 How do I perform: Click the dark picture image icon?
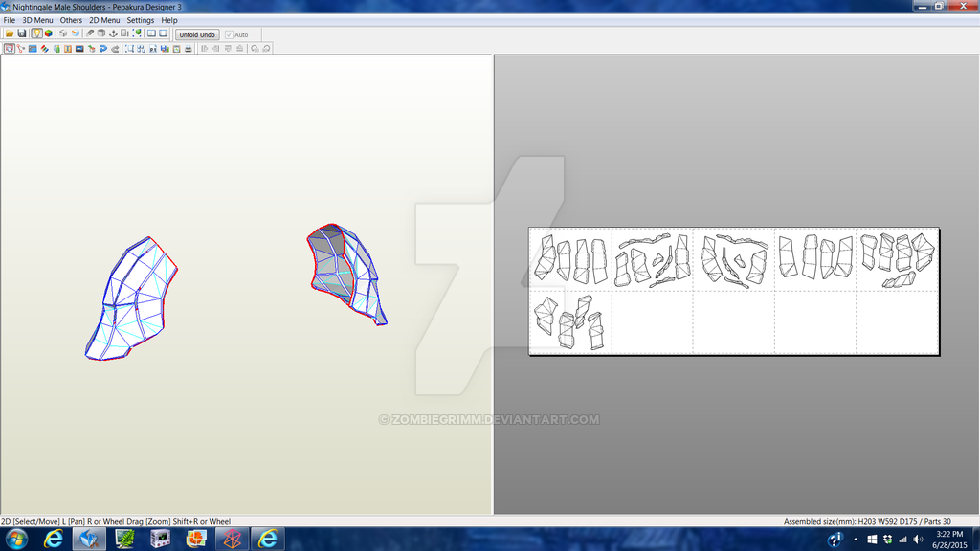79,48
